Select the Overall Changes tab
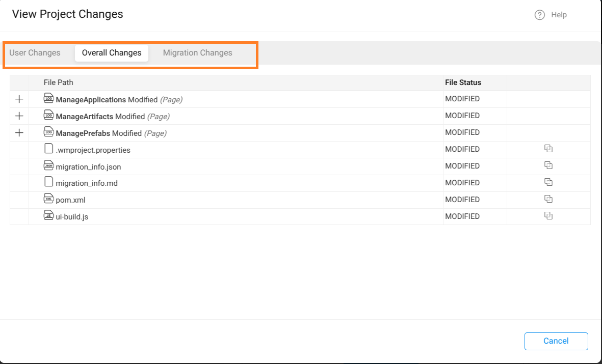 point(112,53)
